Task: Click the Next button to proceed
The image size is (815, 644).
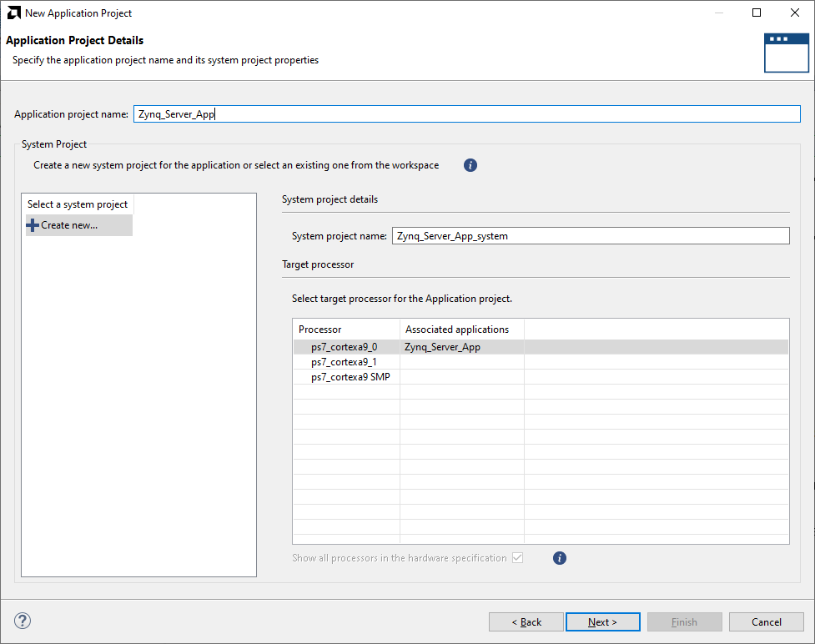Action: click(x=602, y=621)
